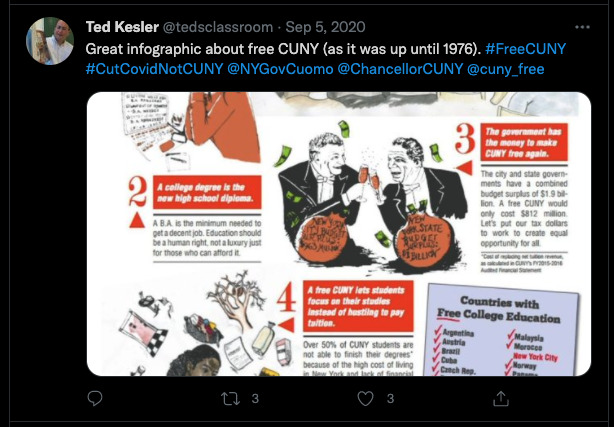
Task: Like the tweet with the heart icon
Action: pyautogui.click(x=365, y=399)
